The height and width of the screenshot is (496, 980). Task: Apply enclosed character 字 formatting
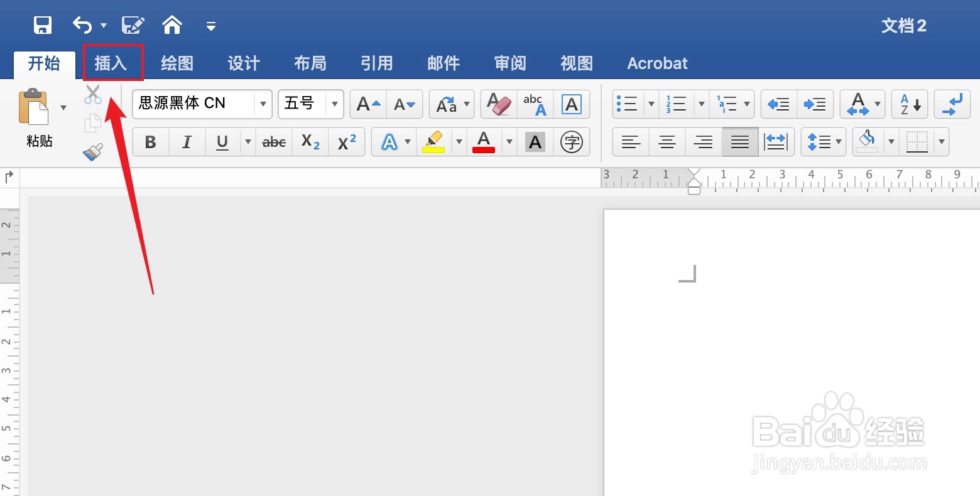click(x=572, y=142)
